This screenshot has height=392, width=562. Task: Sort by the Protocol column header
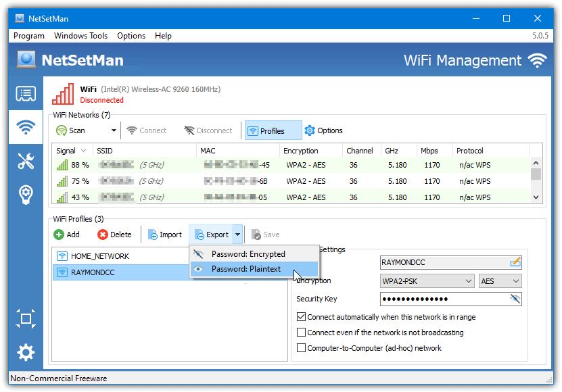tap(491, 151)
